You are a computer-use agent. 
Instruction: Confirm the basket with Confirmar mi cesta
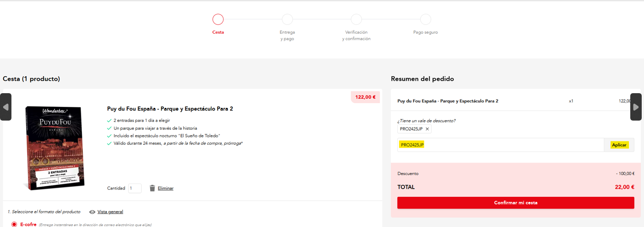click(x=516, y=203)
